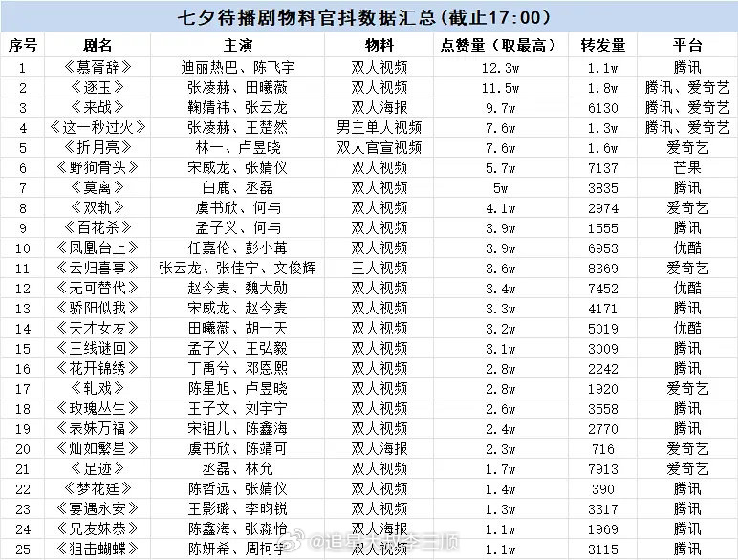This screenshot has height=560, width=738.
Task: Click the material cell 男主单人视频
Action: coord(379,127)
